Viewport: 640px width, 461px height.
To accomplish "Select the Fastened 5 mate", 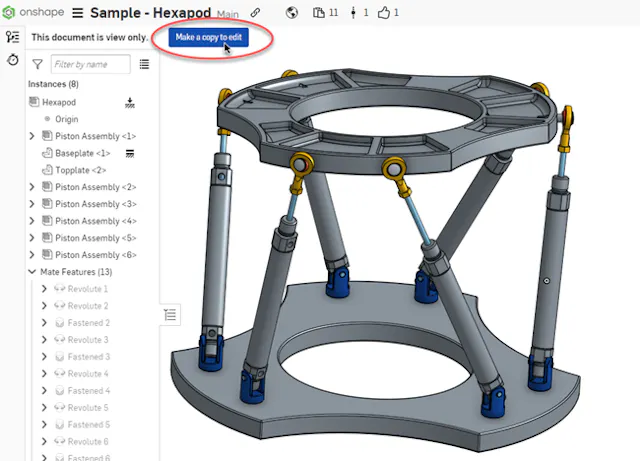I will click(89, 425).
